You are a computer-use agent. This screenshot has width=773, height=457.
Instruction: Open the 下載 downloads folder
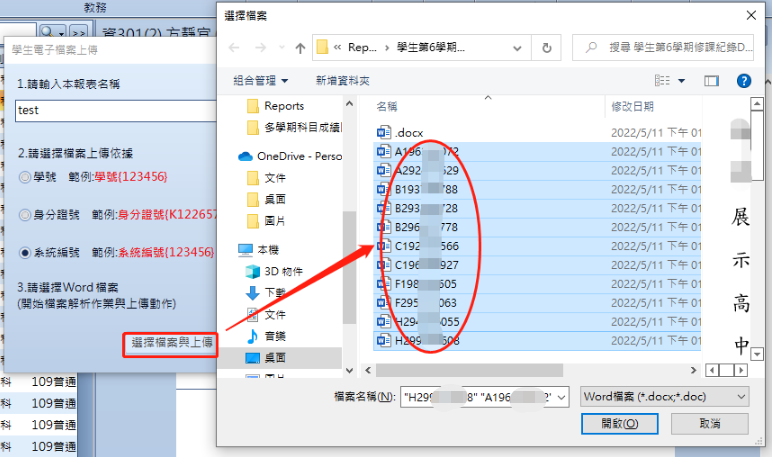tap(266, 293)
